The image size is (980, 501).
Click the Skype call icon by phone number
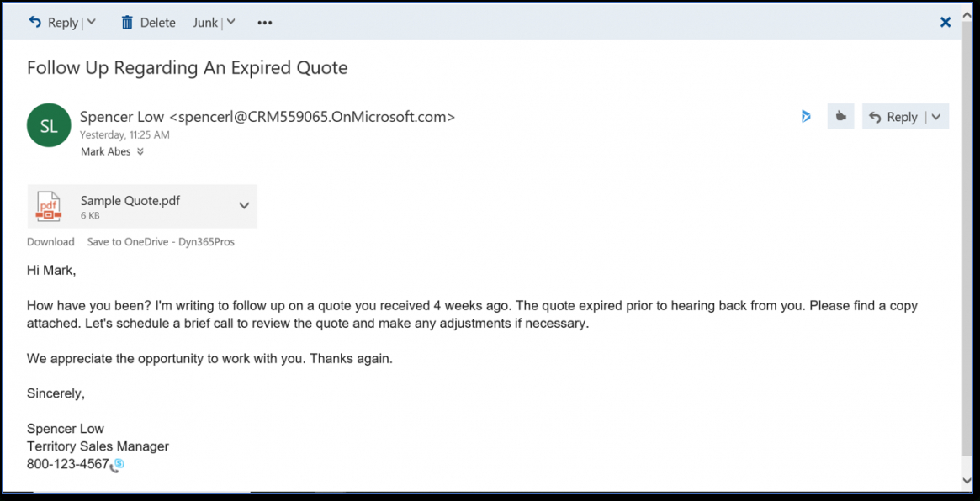[118, 465]
